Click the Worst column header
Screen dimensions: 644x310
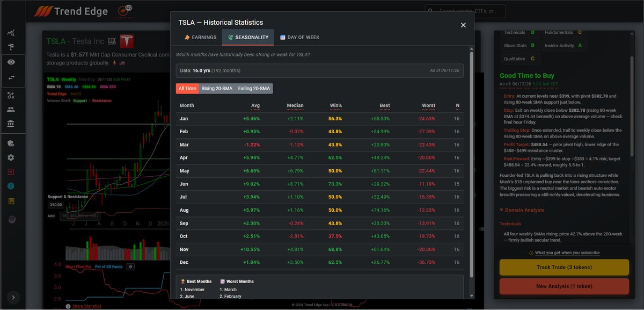tap(428, 106)
